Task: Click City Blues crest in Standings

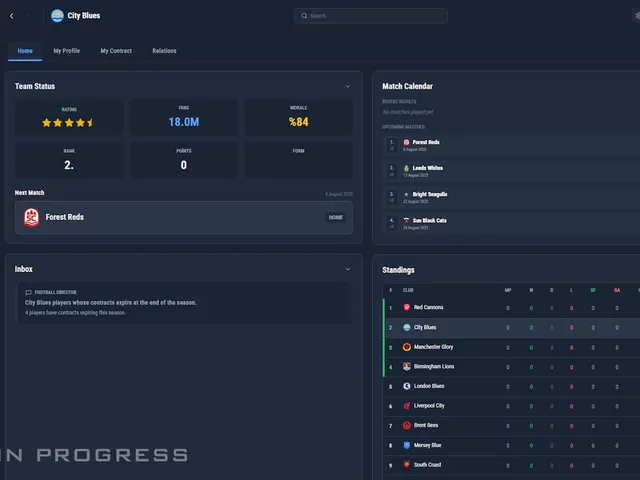Action: (407, 327)
